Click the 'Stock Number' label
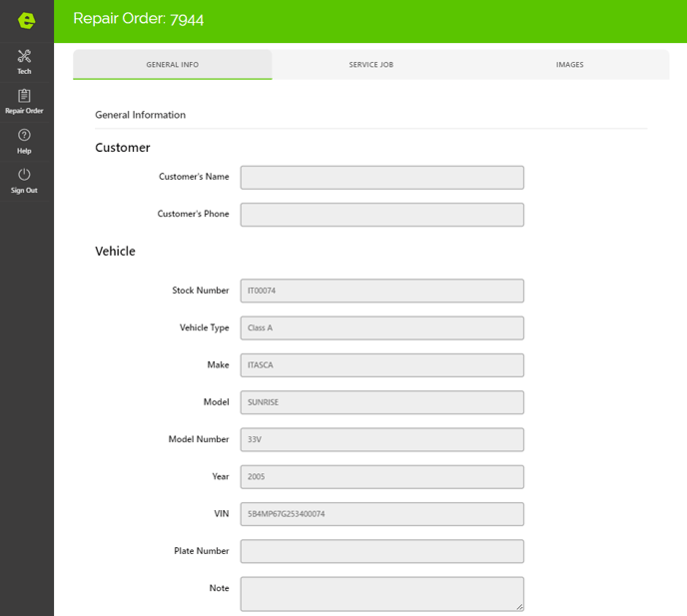Viewport: 687px width, 616px height. 201,291
